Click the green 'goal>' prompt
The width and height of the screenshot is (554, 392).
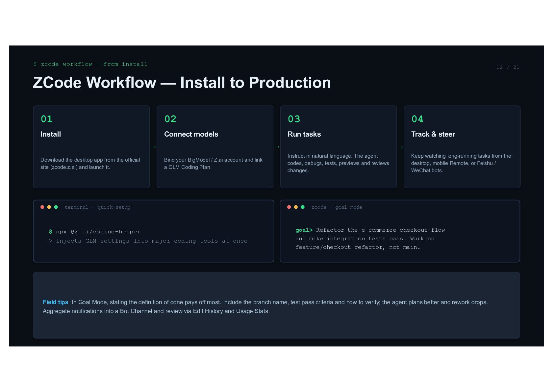pyautogui.click(x=304, y=230)
